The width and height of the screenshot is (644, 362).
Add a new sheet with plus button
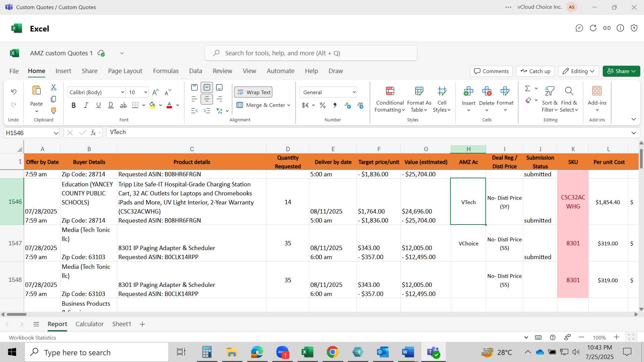[x=142, y=324]
